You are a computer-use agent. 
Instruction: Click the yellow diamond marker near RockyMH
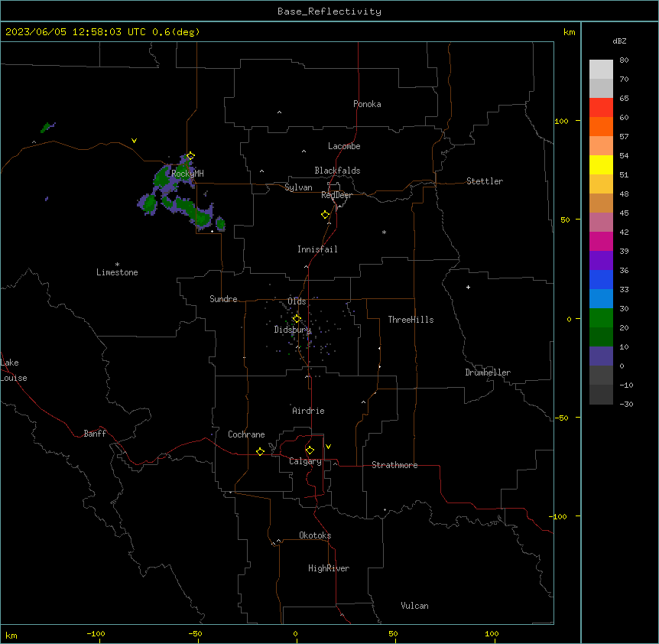tap(190, 156)
